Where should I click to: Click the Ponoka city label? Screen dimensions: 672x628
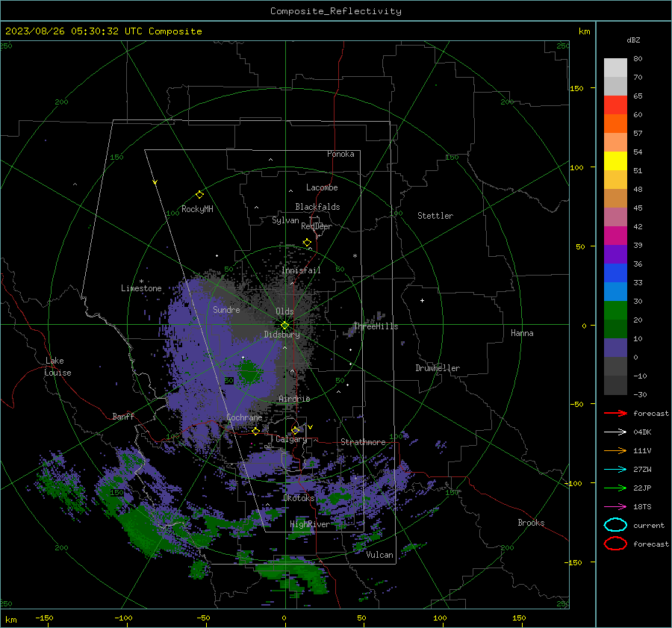point(340,154)
